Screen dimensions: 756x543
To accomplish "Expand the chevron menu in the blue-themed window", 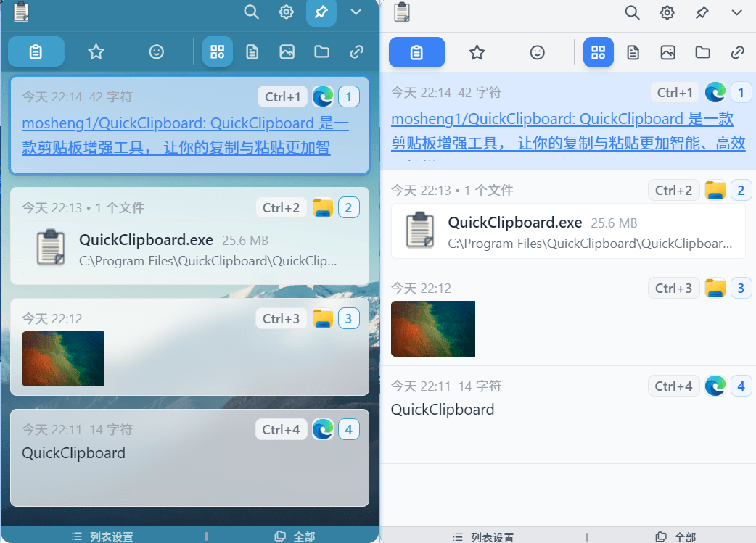I will 356,12.
